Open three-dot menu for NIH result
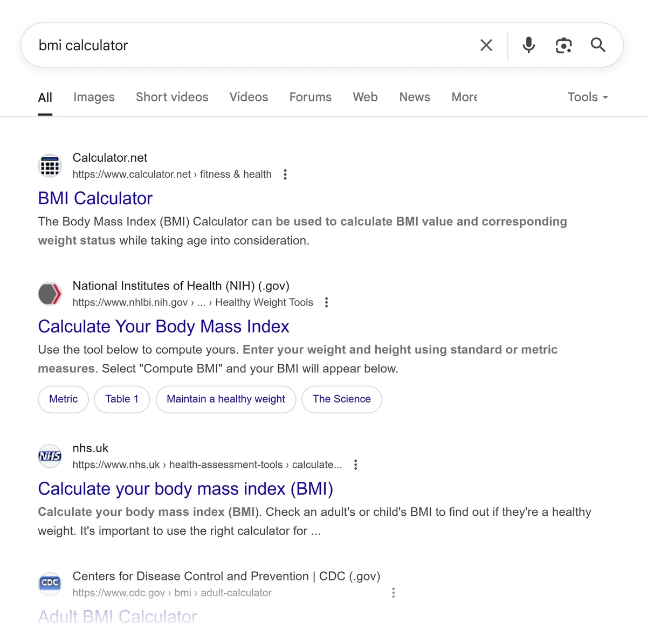Screen dimensions: 647x644 [x=326, y=302]
